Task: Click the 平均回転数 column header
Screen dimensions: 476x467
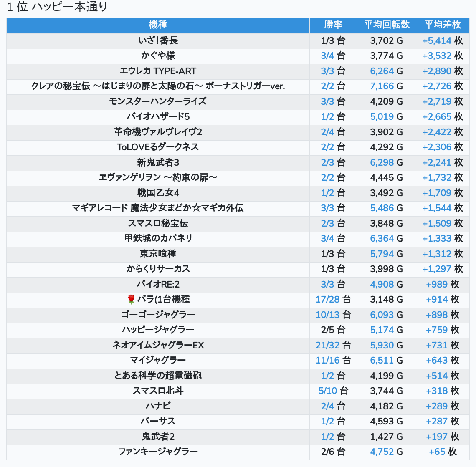Action: 386,25
